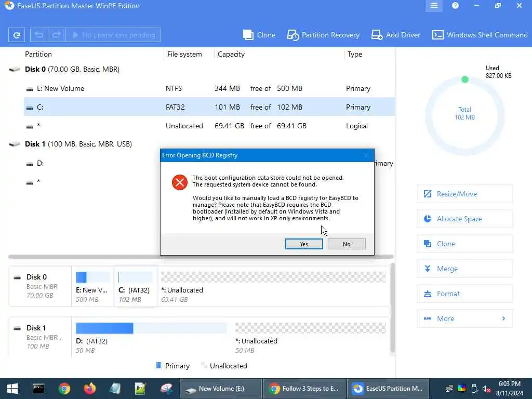
Task: Launch Windows Shell Command
Action: (x=480, y=35)
